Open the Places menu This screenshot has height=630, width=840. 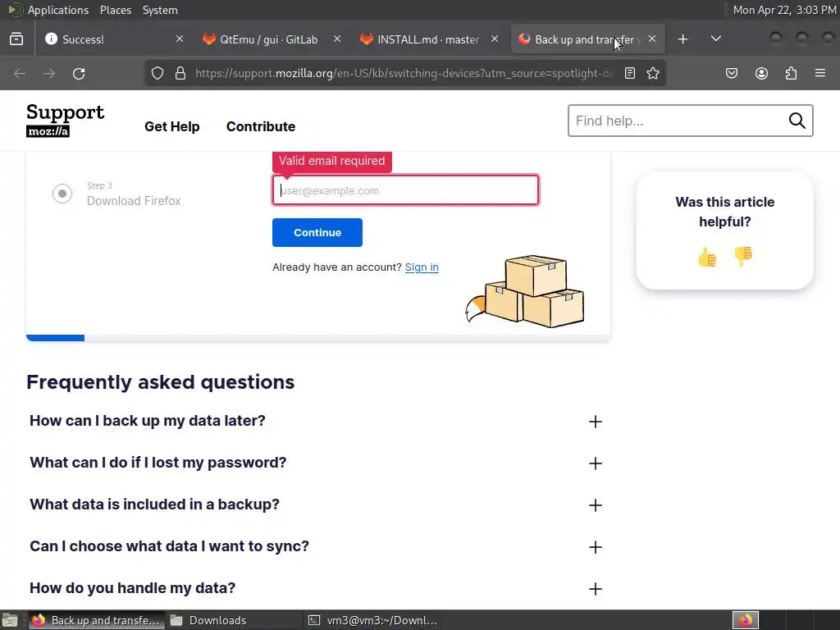(x=116, y=10)
